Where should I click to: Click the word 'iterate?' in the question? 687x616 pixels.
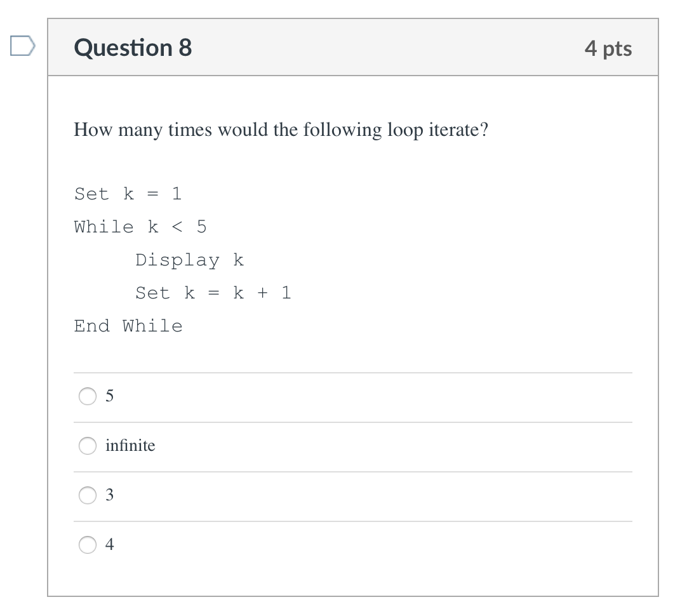pyautogui.click(x=458, y=130)
